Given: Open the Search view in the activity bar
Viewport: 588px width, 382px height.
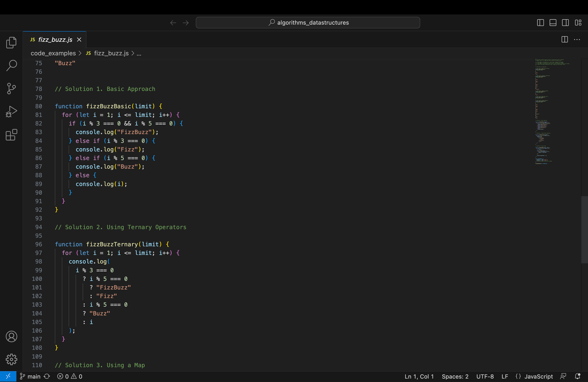Looking at the screenshot, I should (11, 65).
